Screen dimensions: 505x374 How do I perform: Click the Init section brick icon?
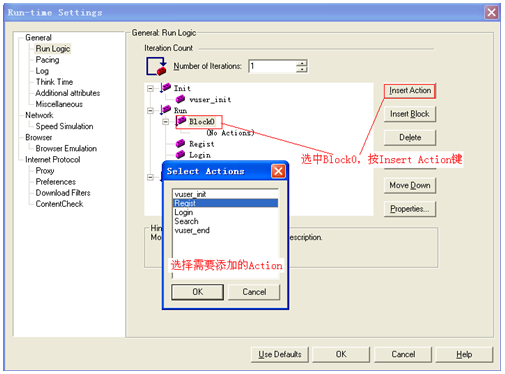(x=165, y=88)
